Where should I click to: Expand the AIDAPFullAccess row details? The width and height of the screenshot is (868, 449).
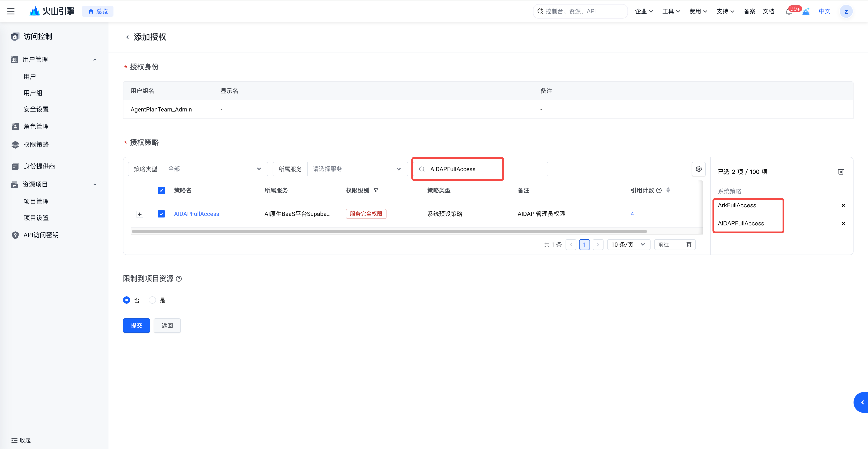(x=139, y=214)
